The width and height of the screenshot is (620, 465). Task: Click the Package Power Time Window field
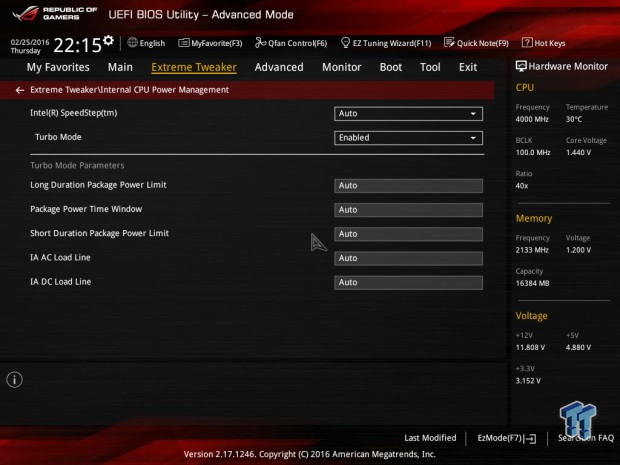tap(408, 210)
